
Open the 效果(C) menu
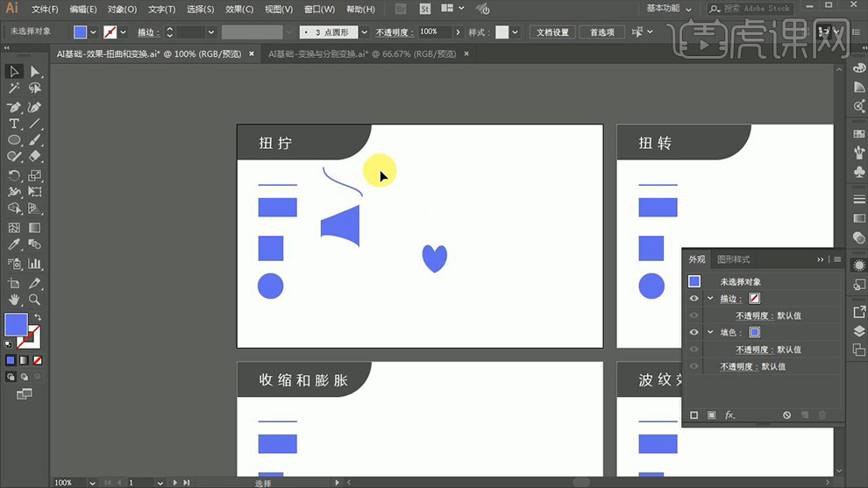point(239,10)
